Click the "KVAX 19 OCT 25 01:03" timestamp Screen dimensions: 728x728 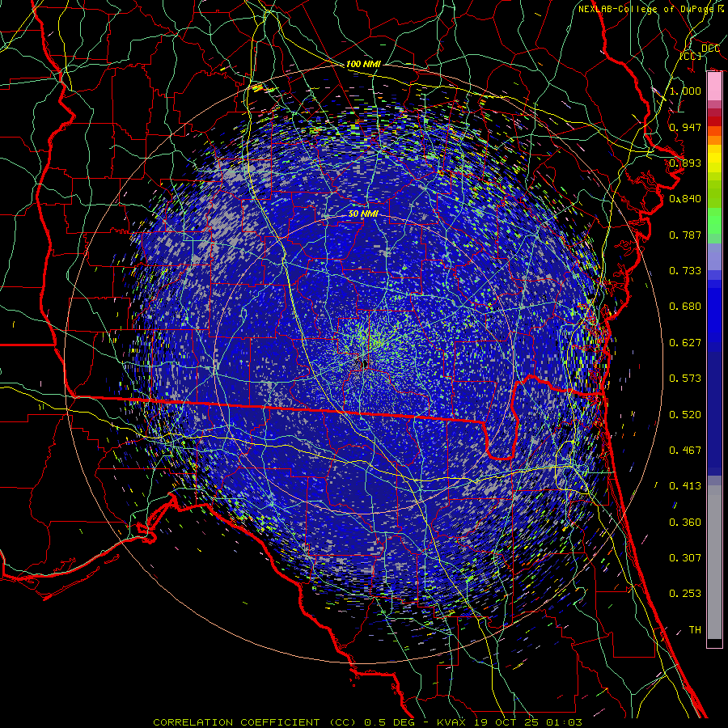point(510,722)
